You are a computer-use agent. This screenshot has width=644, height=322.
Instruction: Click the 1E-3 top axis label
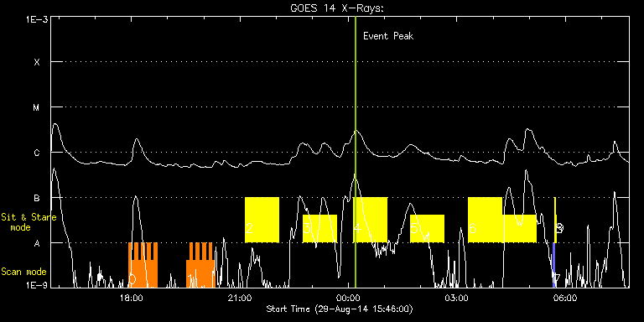click(x=34, y=19)
